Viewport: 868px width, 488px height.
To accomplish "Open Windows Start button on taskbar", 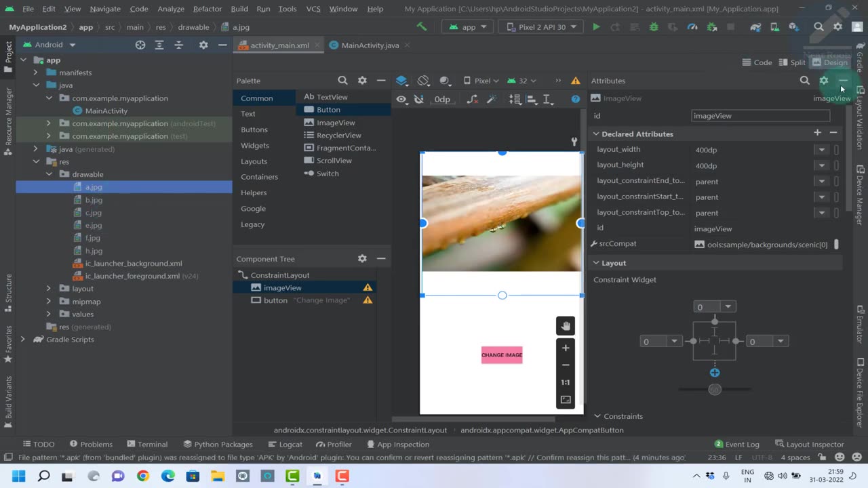I will tap(18, 476).
